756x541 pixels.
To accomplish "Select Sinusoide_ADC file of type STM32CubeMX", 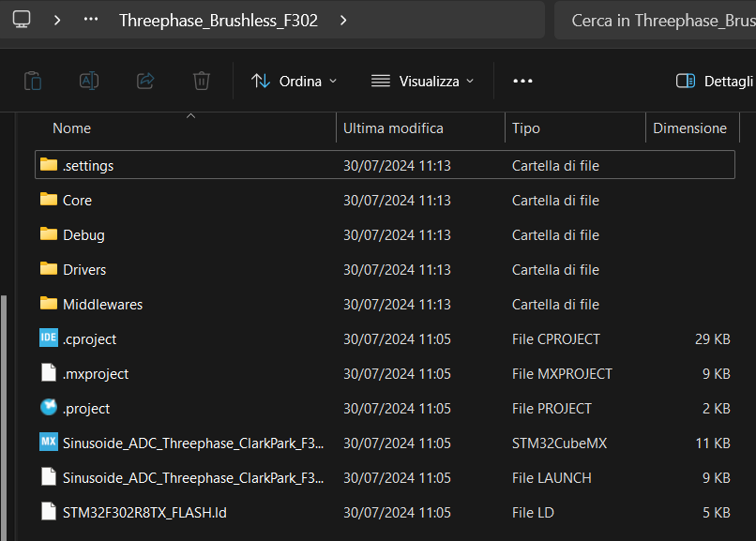I will click(x=193, y=443).
